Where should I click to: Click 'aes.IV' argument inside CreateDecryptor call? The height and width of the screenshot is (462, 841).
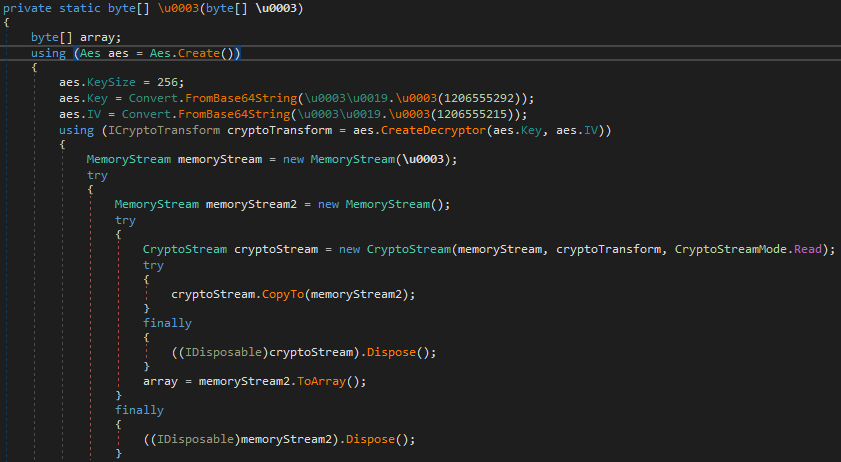pyautogui.click(x=577, y=130)
